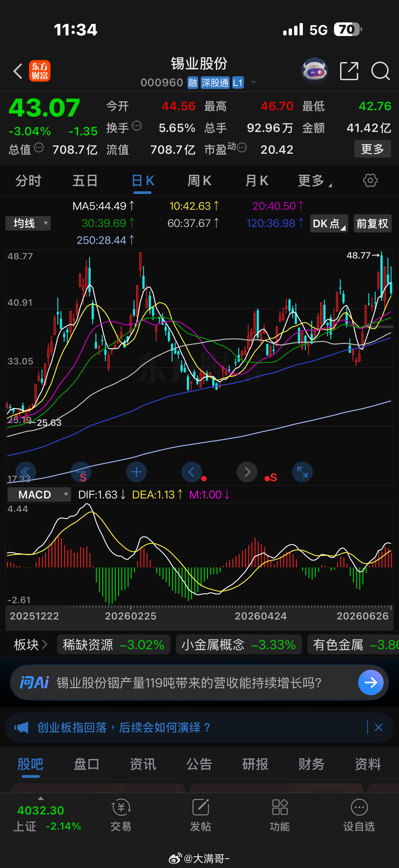
Task: Open 换手 info bubble icon
Action: point(137,126)
